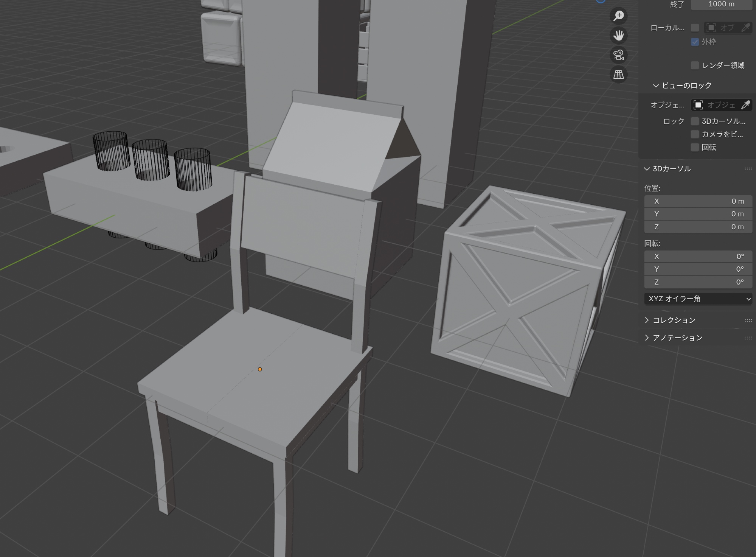
Task: Click the drag handle dots beside the 3Dカーソル header
Action: (x=748, y=169)
